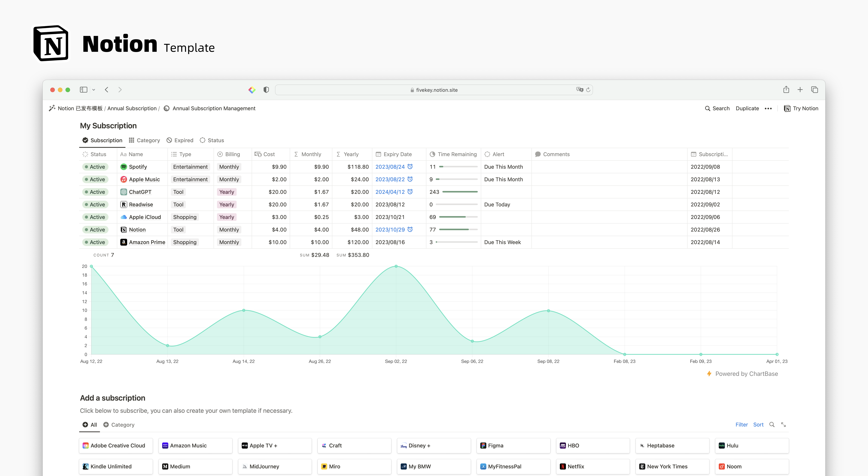Image resolution: width=868 pixels, height=476 pixels.
Task: Click the Amazon Prime row icon
Action: click(124, 242)
